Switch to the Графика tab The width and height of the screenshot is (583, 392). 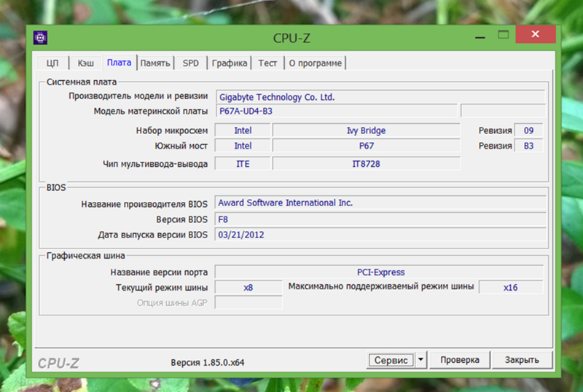pos(230,63)
